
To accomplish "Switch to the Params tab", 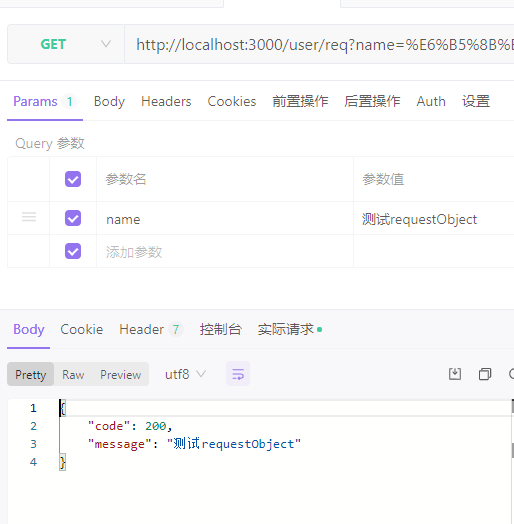I will click(45, 101).
